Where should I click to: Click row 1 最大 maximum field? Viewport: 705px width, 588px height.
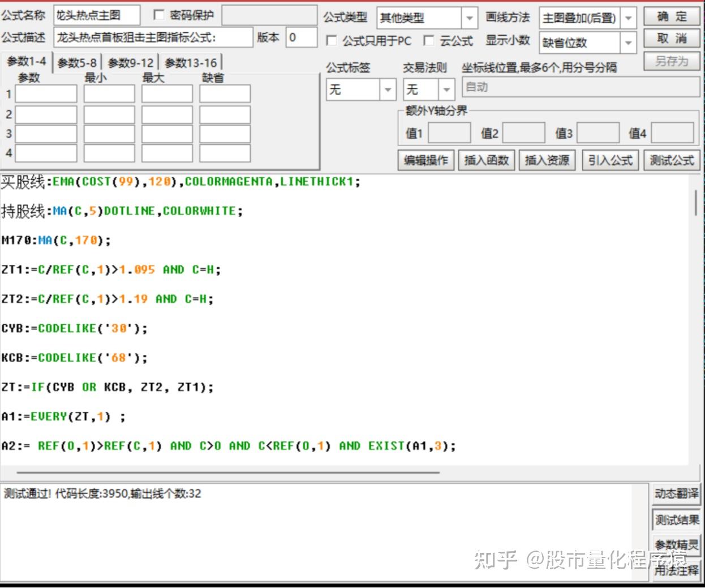[167, 94]
